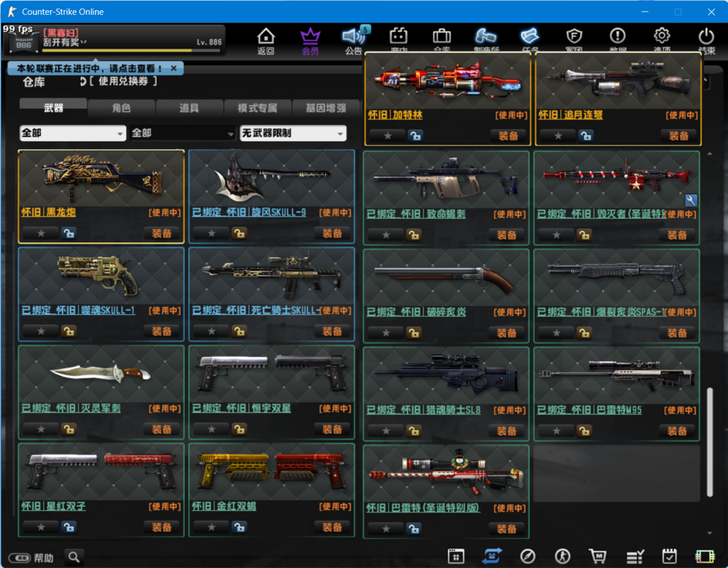This screenshot has width=728, height=568.
Task: Open the blue crafting workshop icon
Action: click(x=485, y=36)
